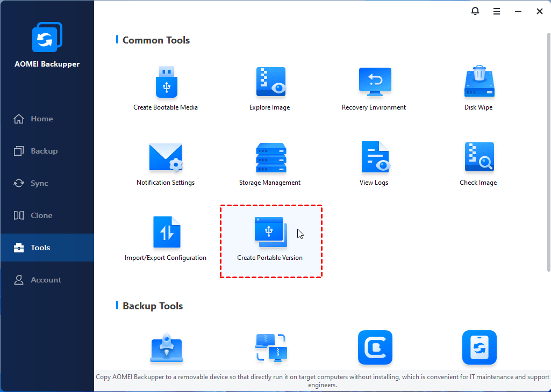Click the View Logs icon
This screenshot has width=551, height=392.
point(374,157)
